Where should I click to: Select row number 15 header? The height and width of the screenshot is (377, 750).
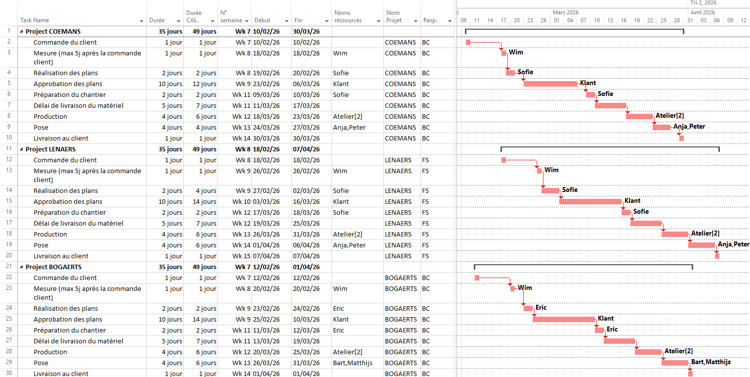[x=9, y=201]
